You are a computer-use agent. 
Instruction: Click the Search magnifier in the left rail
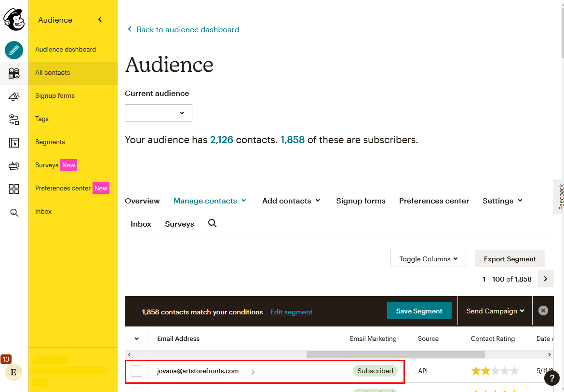pyautogui.click(x=14, y=213)
